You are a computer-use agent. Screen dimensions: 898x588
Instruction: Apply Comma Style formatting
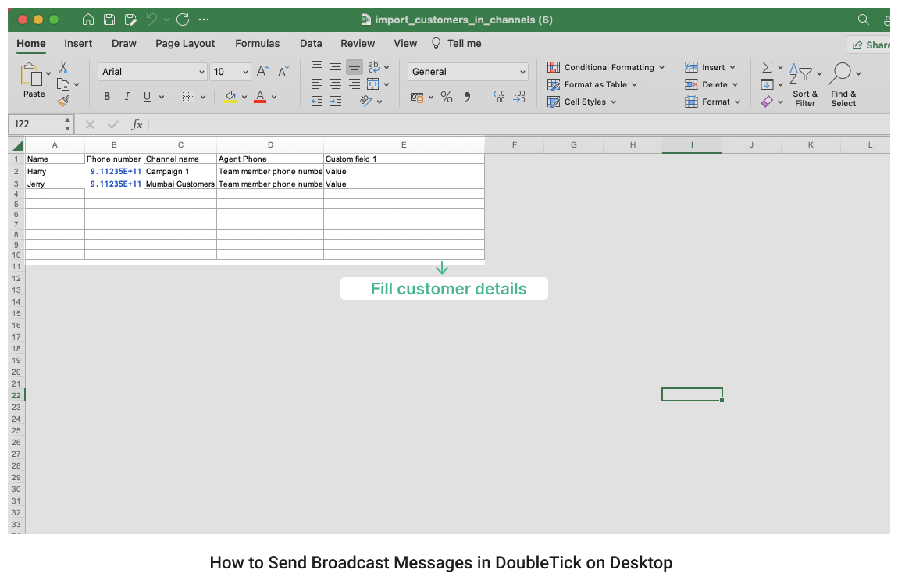pyautogui.click(x=466, y=97)
